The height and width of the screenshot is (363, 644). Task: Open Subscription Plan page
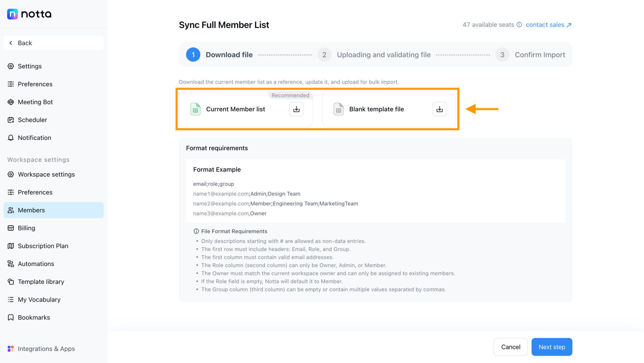[54, 246]
